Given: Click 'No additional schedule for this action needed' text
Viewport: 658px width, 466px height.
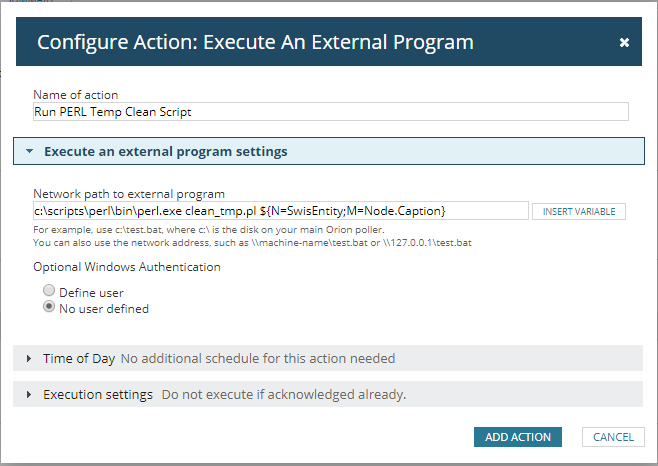Looking at the screenshot, I should pos(258,358).
